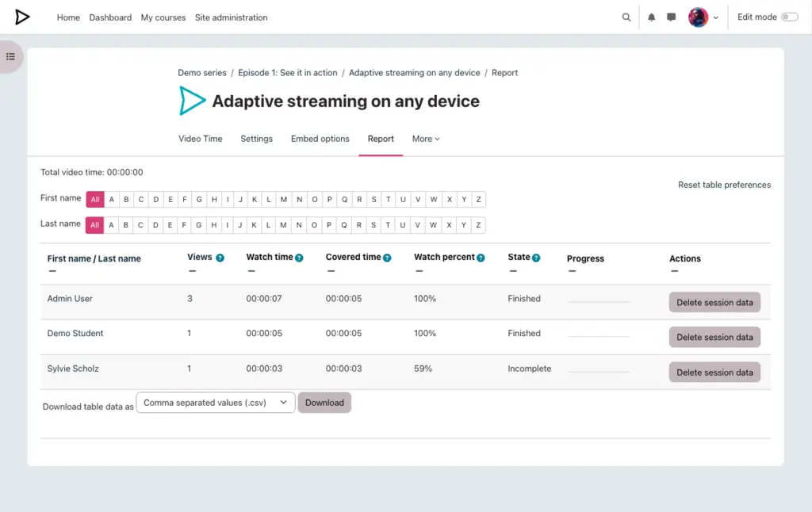The width and height of the screenshot is (812, 512).
Task: Open the Settings tab
Action: pos(256,139)
